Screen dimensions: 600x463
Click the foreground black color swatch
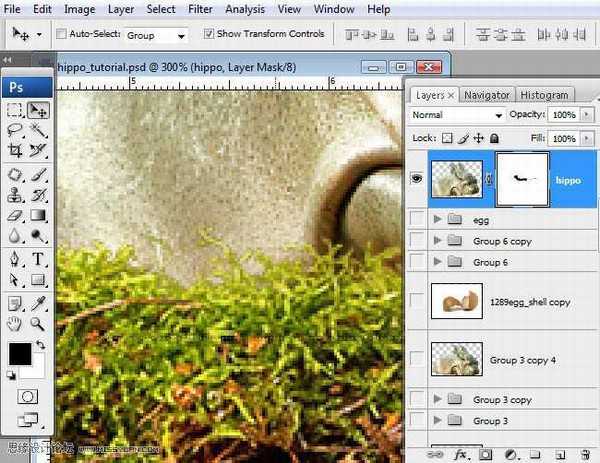(20, 354)
